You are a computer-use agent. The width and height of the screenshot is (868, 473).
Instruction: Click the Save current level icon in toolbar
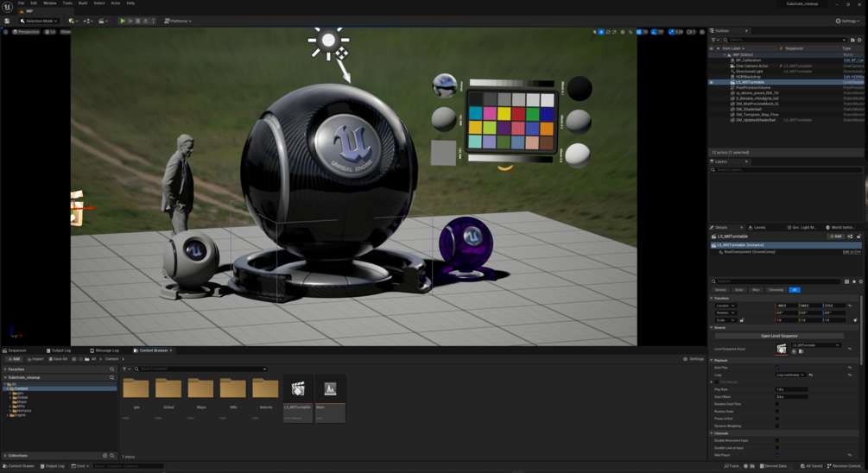click(7, 21)
